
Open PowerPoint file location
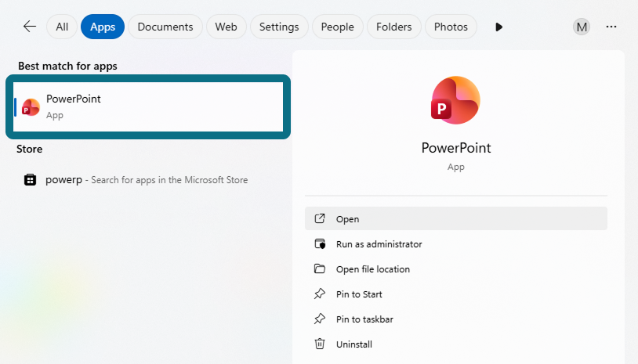(456, 269)
